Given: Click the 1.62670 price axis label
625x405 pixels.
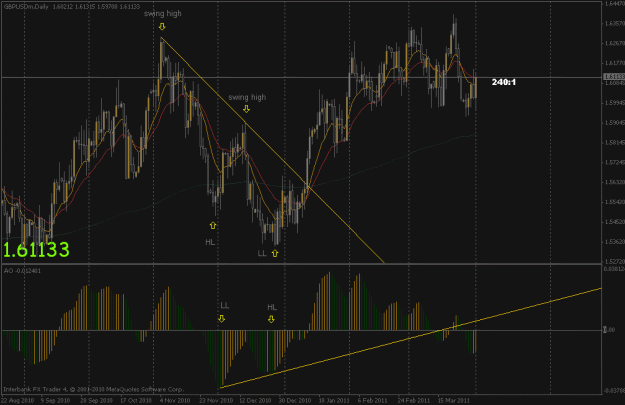Looking at the screenshot, I should (x=614, y=43).
